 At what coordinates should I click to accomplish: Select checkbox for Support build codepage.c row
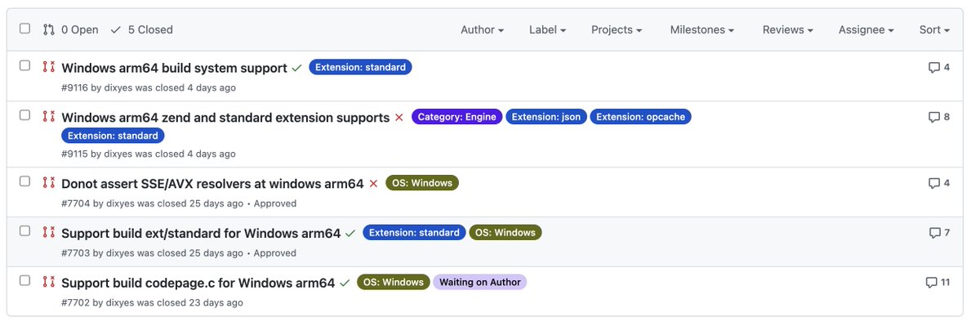(24, 280)
